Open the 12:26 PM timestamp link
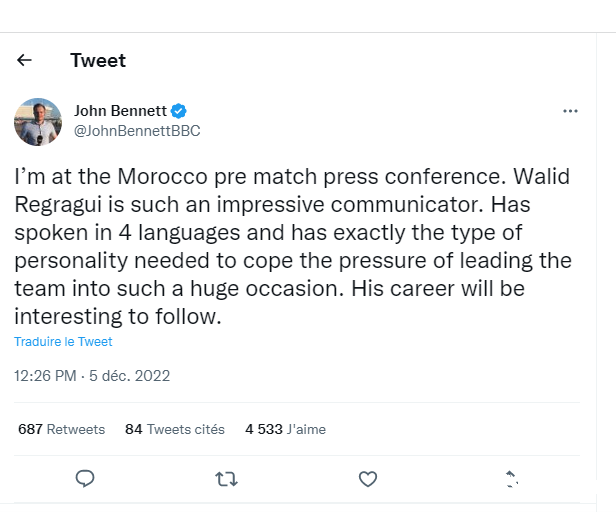Image resolution: width=616 pixels, height=512 pixels. 45,376
